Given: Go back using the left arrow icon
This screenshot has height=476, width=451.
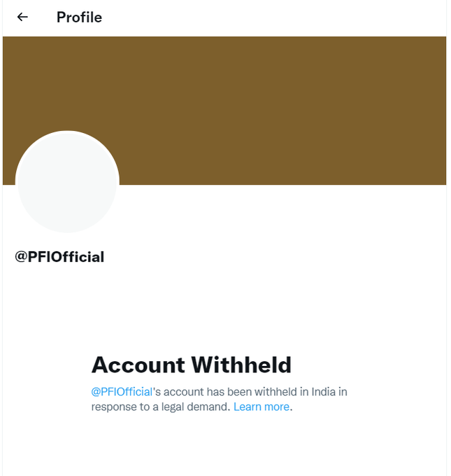Looking at the screenshot, I should click(x=22, y=17).
